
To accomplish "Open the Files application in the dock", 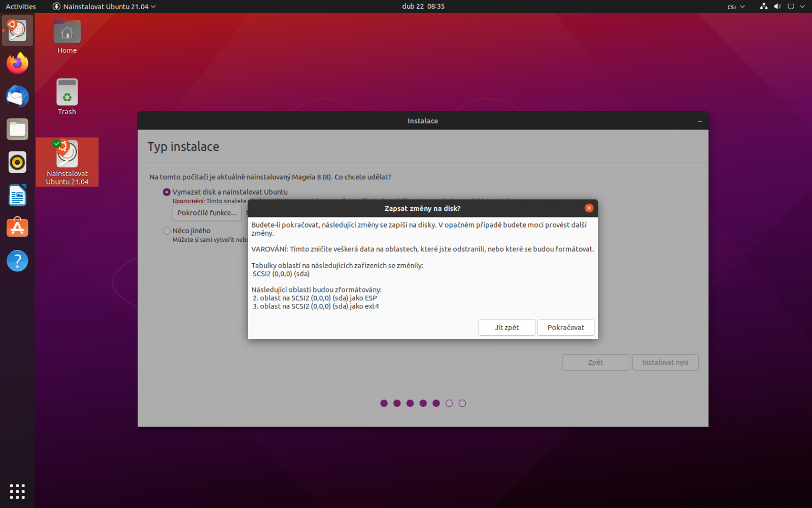I will (x=17, y=129).
